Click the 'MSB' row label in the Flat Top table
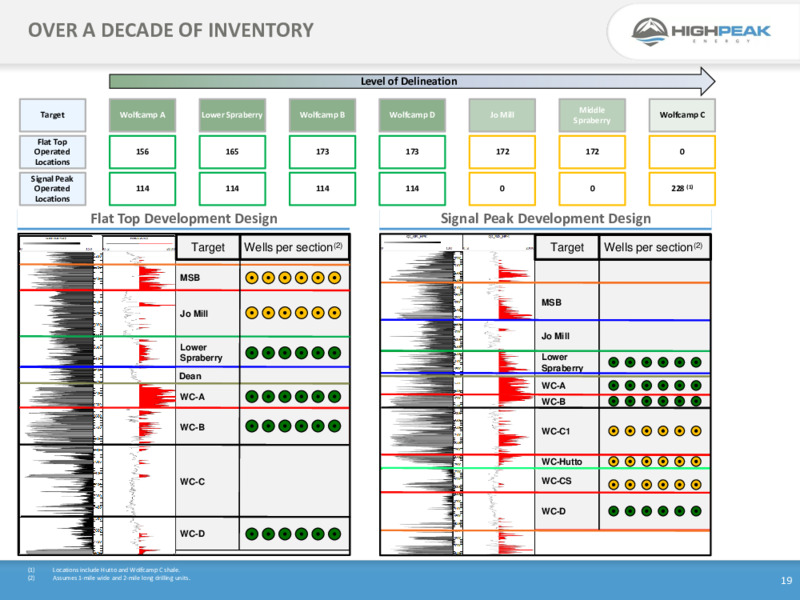The image size is (800, 600). click(190, 278)
